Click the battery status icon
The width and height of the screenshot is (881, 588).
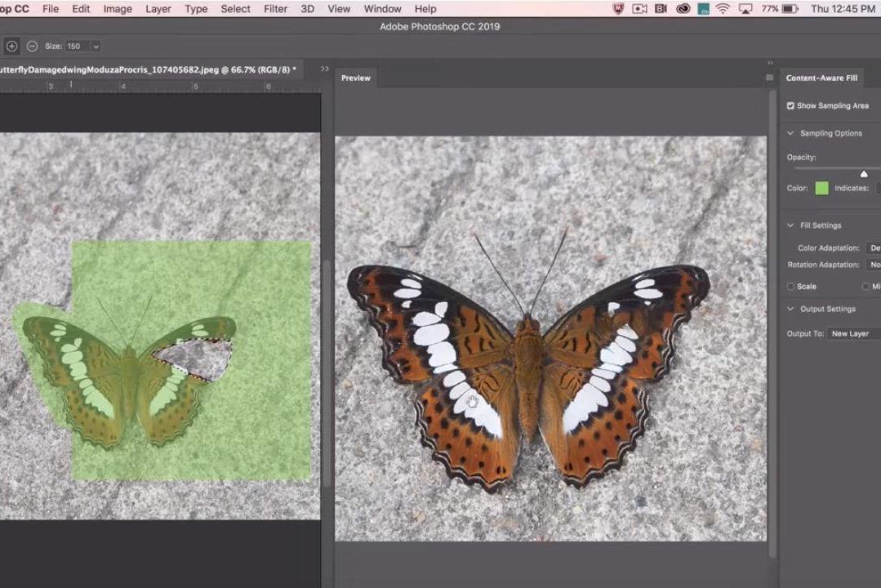pos(790,9)
